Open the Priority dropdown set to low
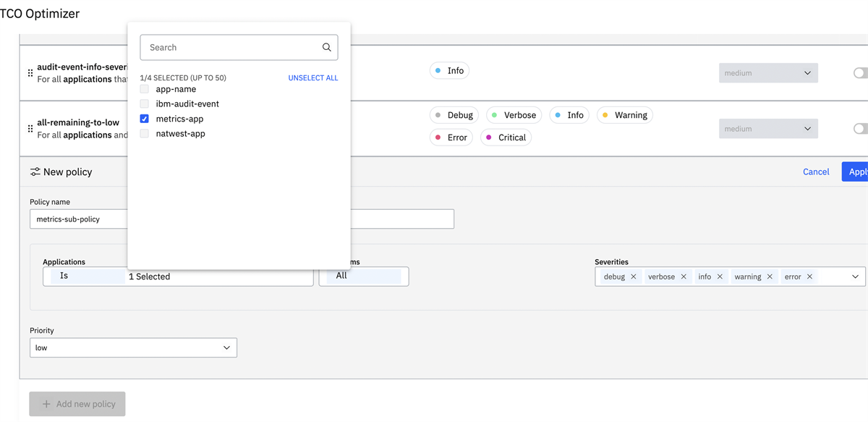 coord(133,348)
